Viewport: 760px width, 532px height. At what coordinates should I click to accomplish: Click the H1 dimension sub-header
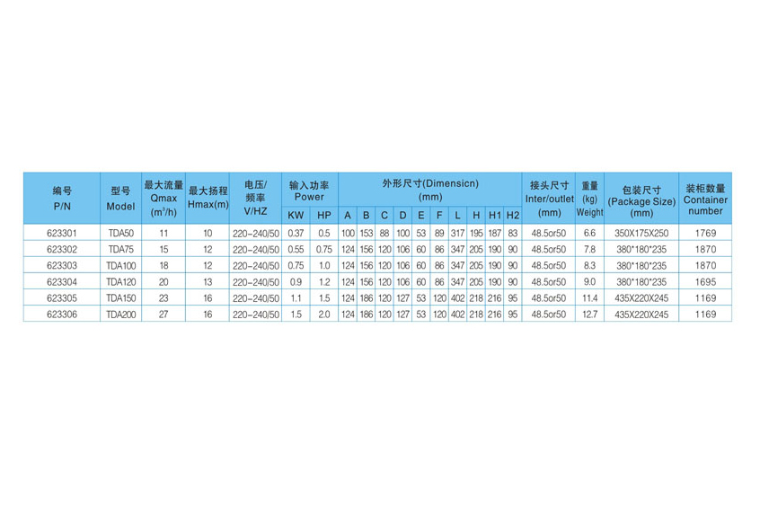pos(494,216)
